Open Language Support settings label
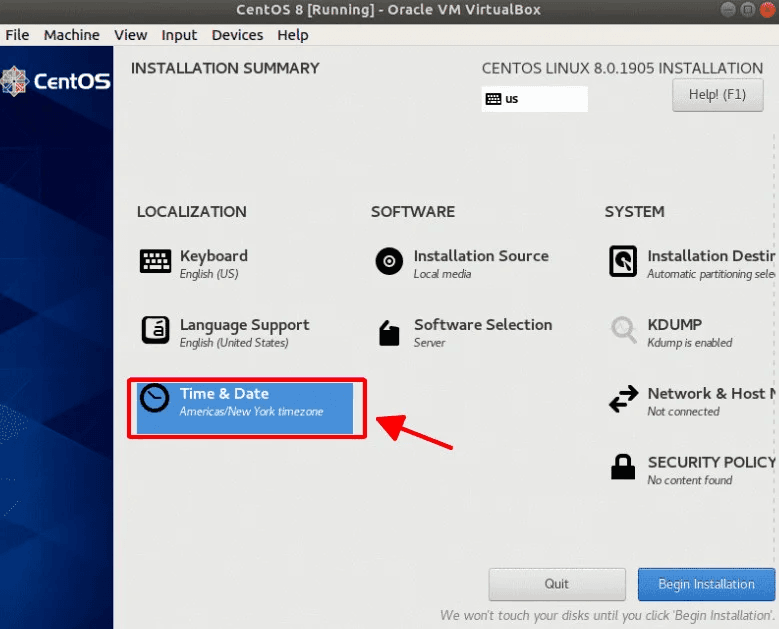Viewport: 779px width, 629px height. [x=244, y=325]
